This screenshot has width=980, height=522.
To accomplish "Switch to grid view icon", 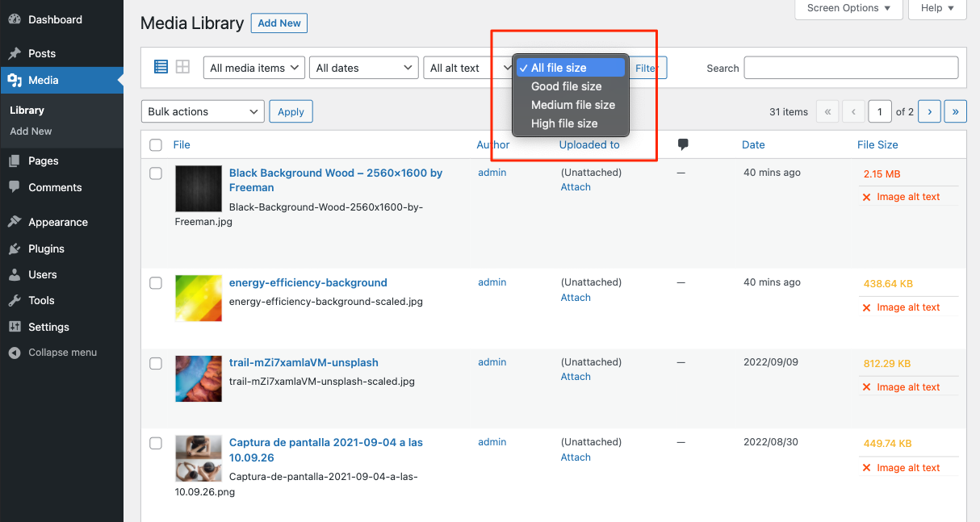I will pyautogui.click(x=183, y=67).
